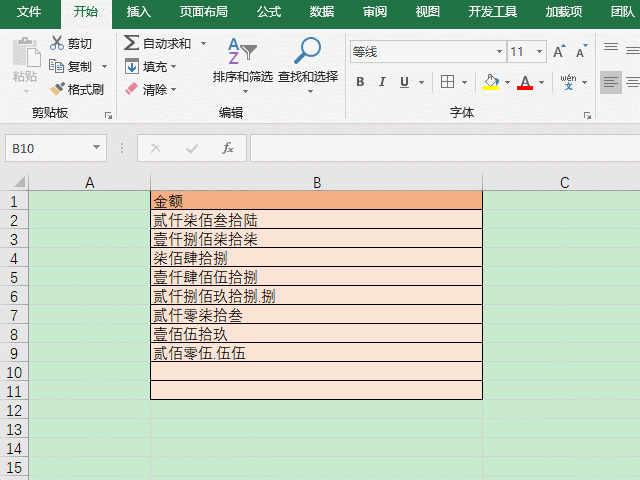Viewport: 640px width, 480px height.
Task: Decrease font size with small A
Action: 581,51
